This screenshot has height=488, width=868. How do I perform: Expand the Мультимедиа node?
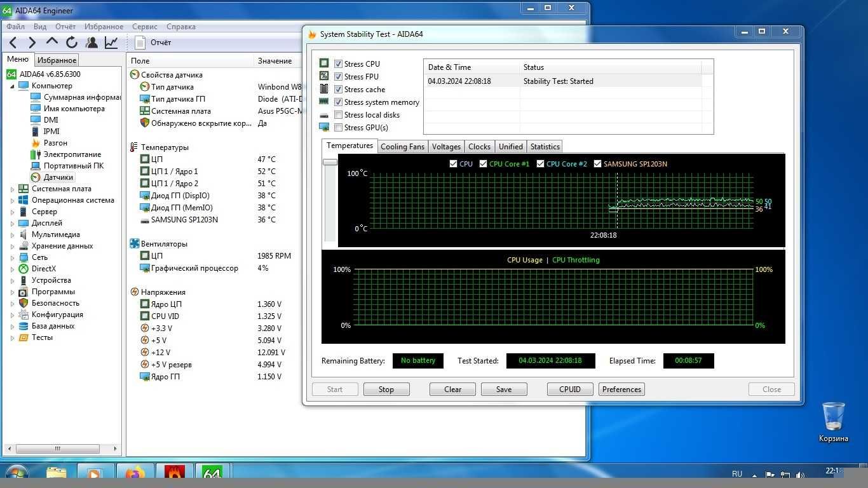(12, 234)
